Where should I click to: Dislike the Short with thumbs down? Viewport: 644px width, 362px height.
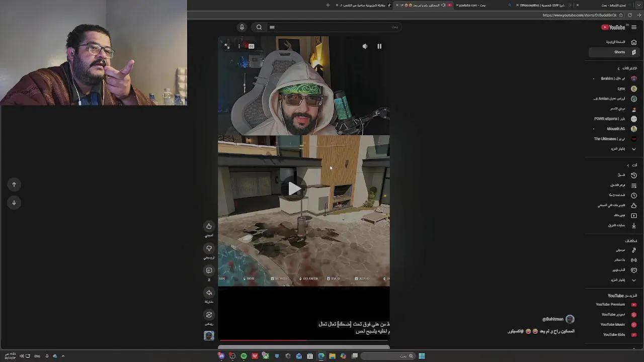[x=209, y=249]
